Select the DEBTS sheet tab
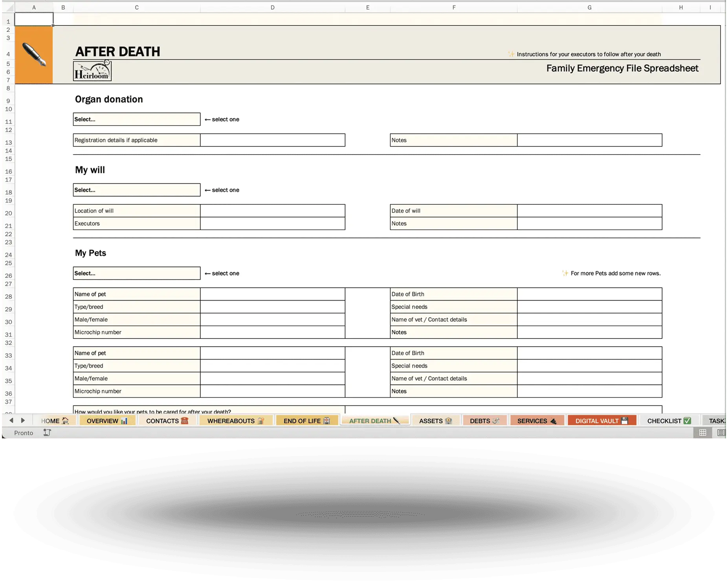Screen dimensions: 728x587 coord(484,420)
